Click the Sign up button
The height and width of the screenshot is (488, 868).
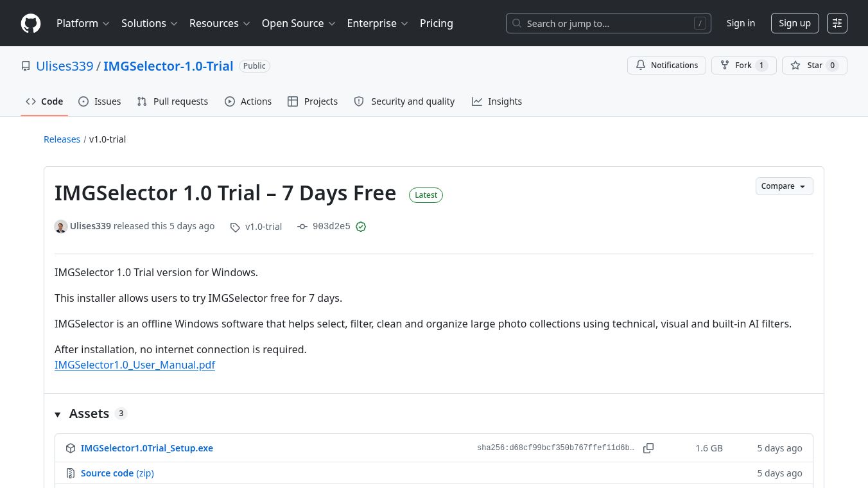tap(795, 23)
